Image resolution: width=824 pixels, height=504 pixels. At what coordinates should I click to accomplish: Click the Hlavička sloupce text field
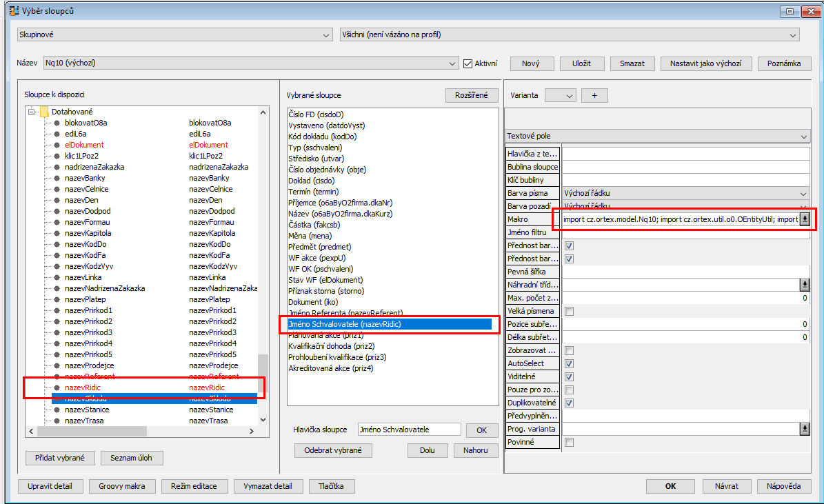(408, 430)
